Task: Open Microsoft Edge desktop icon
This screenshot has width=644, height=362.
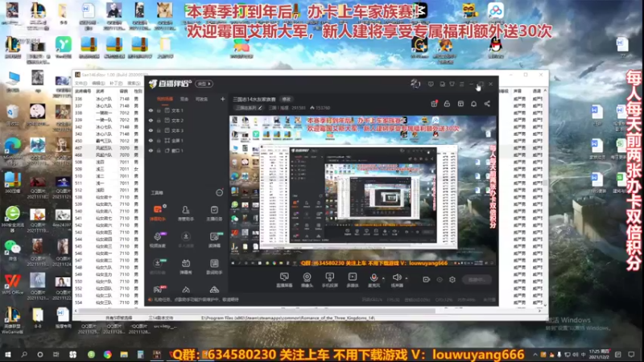Action: (13, 150)
